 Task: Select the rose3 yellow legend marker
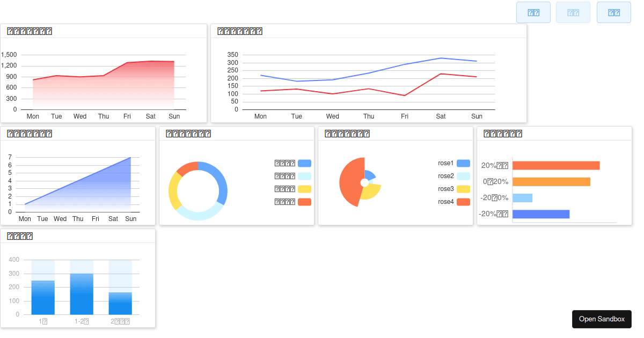pos(462,189)
